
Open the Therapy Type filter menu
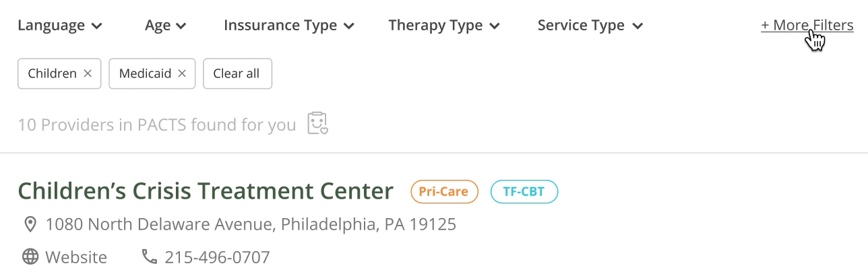click(x=444, y=26)
